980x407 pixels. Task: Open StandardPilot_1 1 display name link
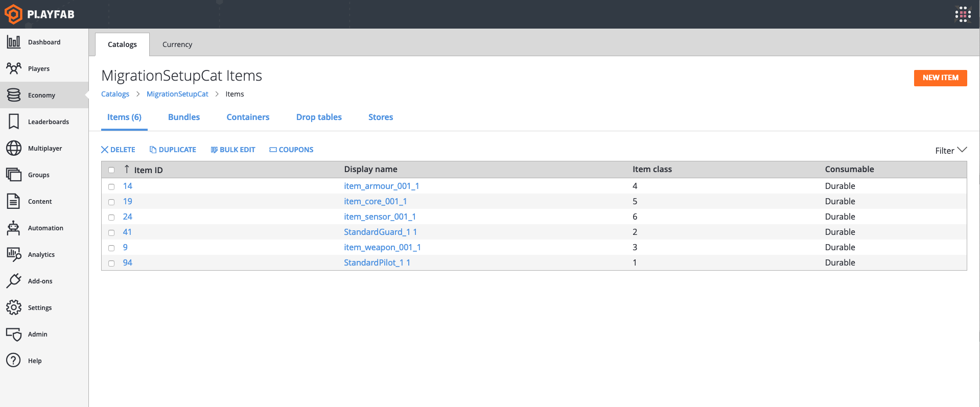coord(377,262)
